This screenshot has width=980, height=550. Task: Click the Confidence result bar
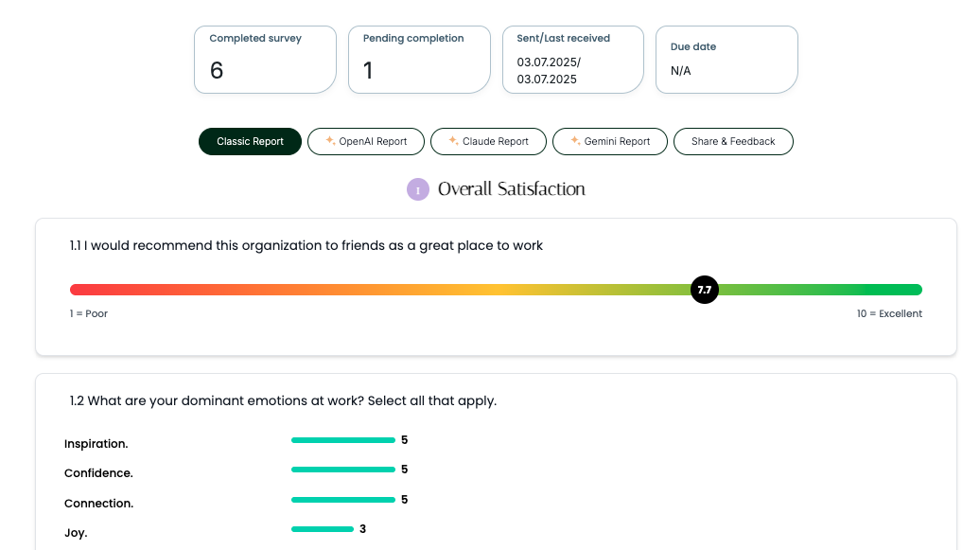tap(343, 470)
